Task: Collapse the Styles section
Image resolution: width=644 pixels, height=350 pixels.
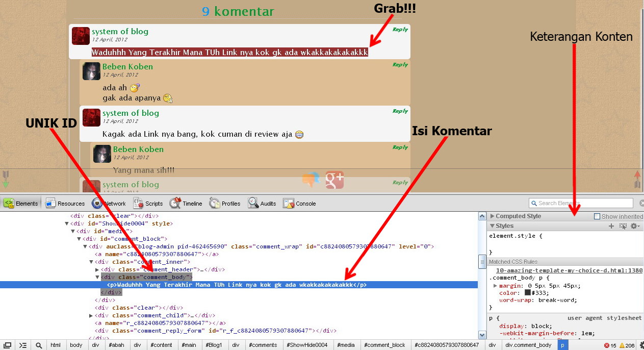Action: pos(492,226)
